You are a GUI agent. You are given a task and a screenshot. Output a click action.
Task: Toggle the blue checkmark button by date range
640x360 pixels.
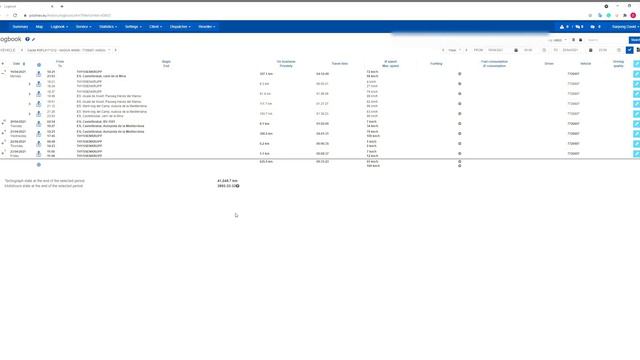click(629, 50)
